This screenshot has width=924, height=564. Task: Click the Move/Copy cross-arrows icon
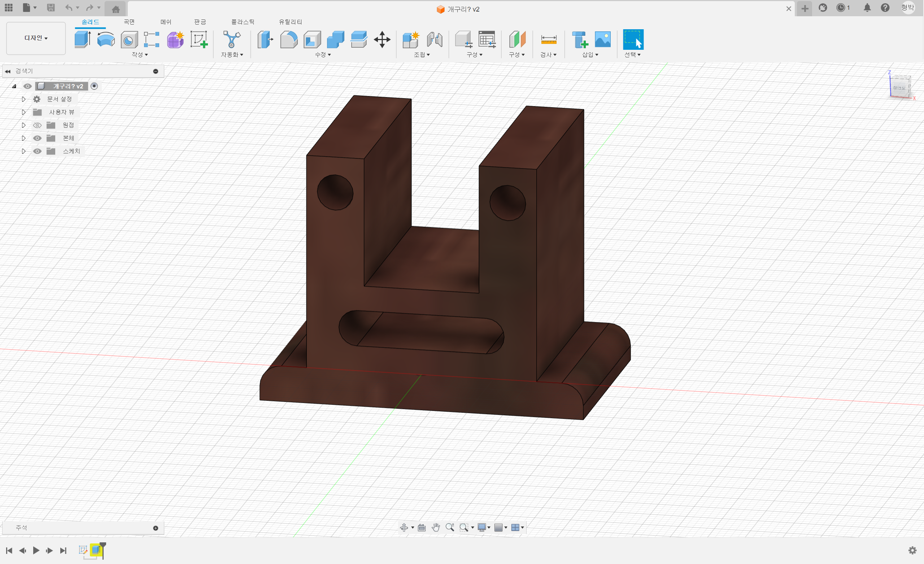click(382, 39)
